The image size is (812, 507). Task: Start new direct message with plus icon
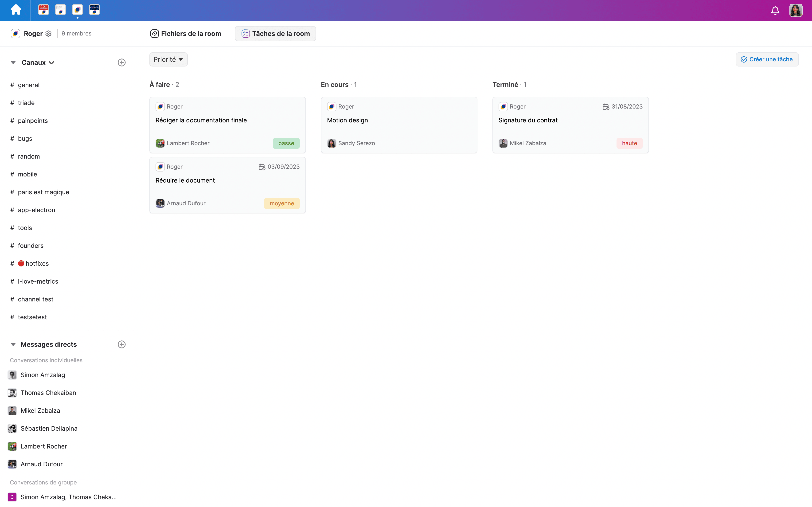point(122,344)
